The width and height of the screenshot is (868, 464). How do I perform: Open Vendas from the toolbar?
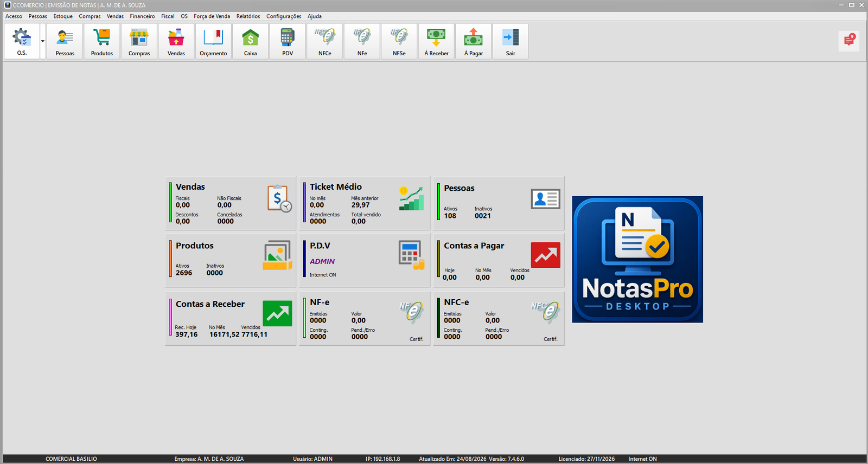(x=176, y=41)
